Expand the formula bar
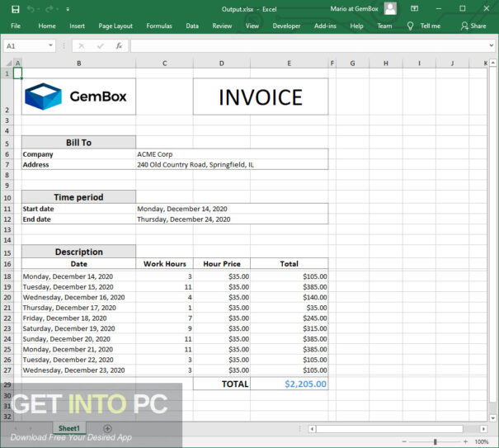 point(492,45)
